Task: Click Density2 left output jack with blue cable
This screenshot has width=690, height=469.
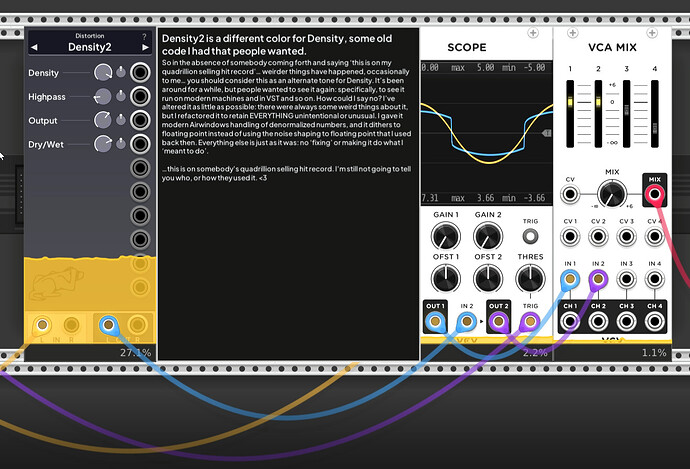Action: click(x=108, y=325)
